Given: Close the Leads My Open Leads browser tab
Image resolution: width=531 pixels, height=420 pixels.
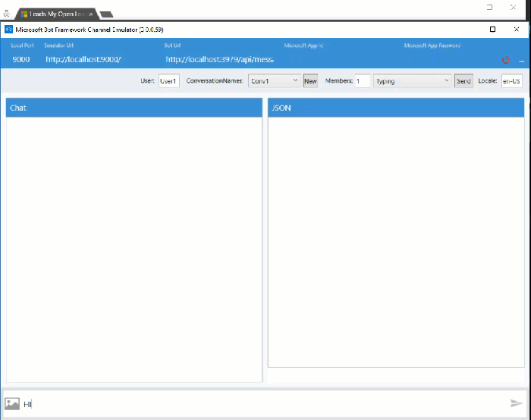Looking at the screenshot, I should click(x=91, y=14).
